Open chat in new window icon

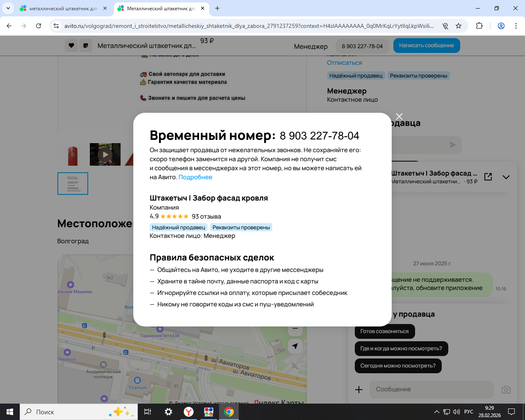(488, 177)
